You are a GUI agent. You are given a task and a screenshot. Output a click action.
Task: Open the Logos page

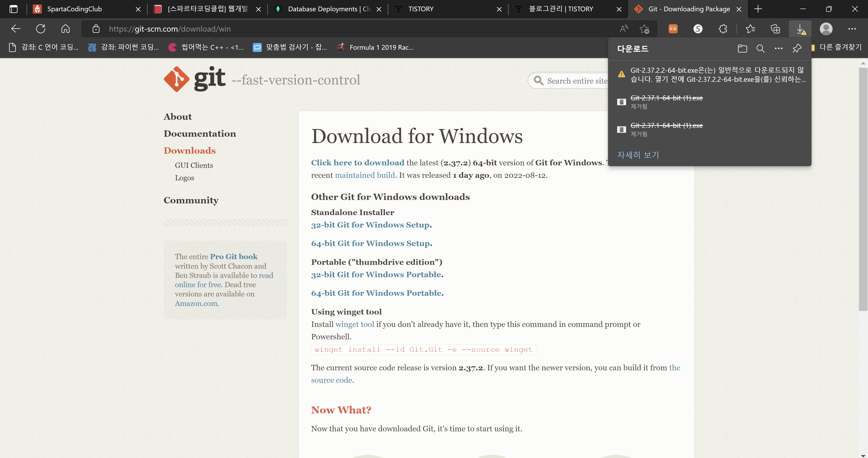click(184, 178)
